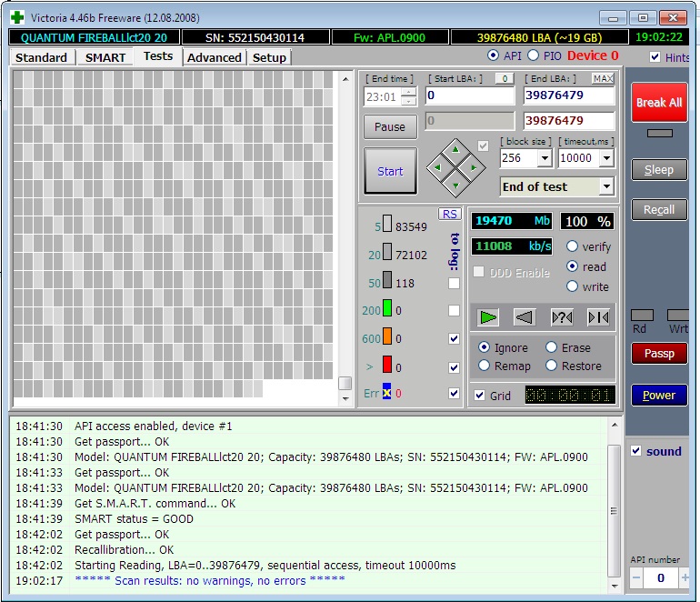The image size is (700, 602).
Task: Click the Pause button
Action: tap(390, 126)
